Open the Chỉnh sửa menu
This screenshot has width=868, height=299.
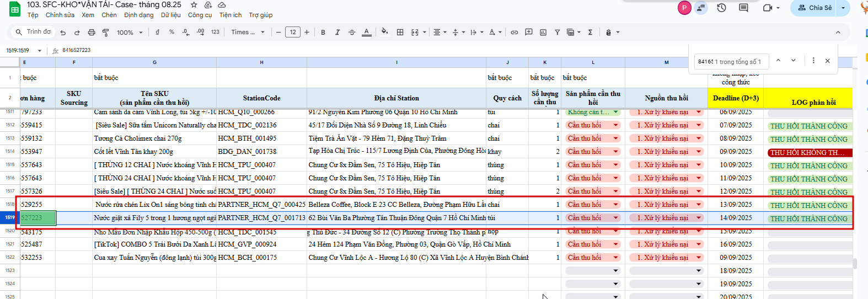click(x=60, y=15)
